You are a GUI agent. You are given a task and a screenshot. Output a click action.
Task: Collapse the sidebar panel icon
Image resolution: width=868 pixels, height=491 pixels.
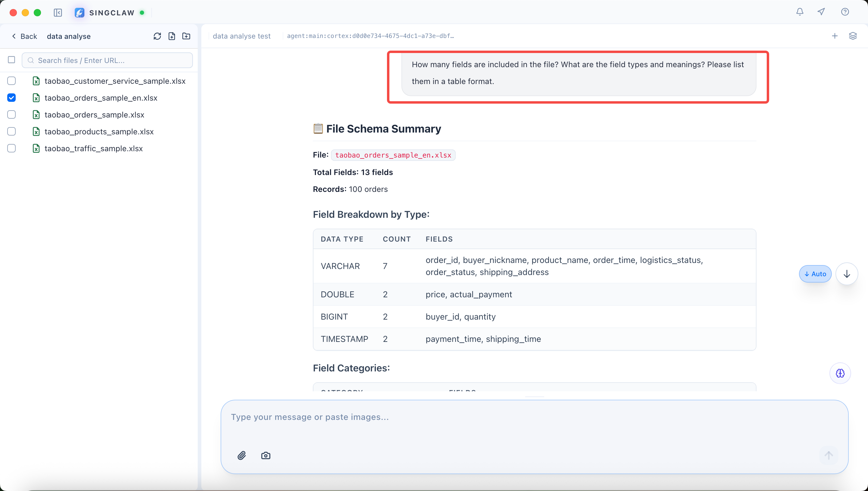coord(58,13)
